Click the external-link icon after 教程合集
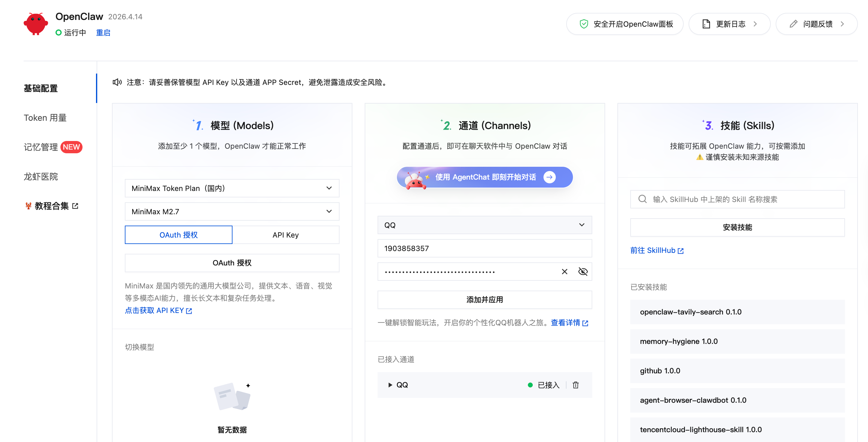The width and height of the screenshot is (868, 442). pyautogui.click(x=75, y=206)
